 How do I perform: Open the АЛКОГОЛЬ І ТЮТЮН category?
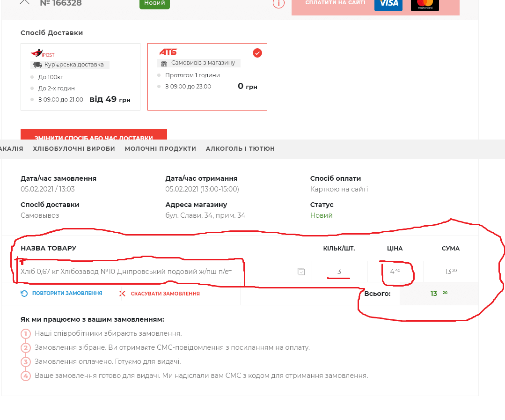(x=240, y=149)
